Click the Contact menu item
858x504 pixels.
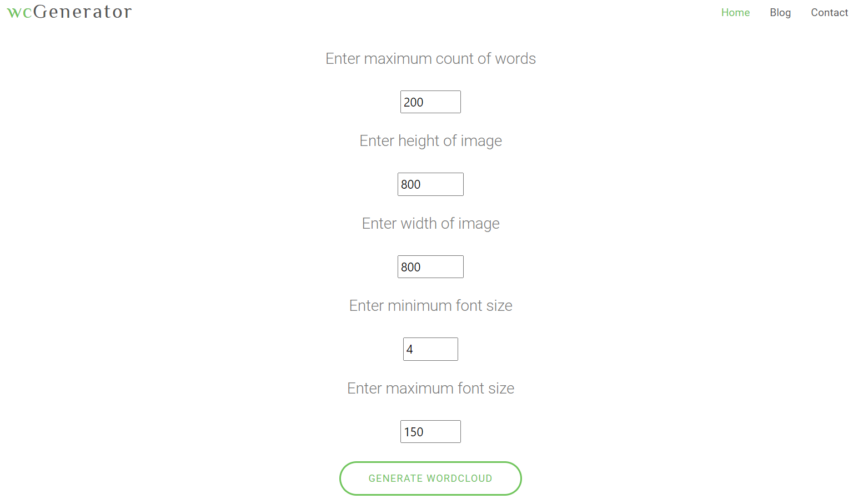coord(829,12)
